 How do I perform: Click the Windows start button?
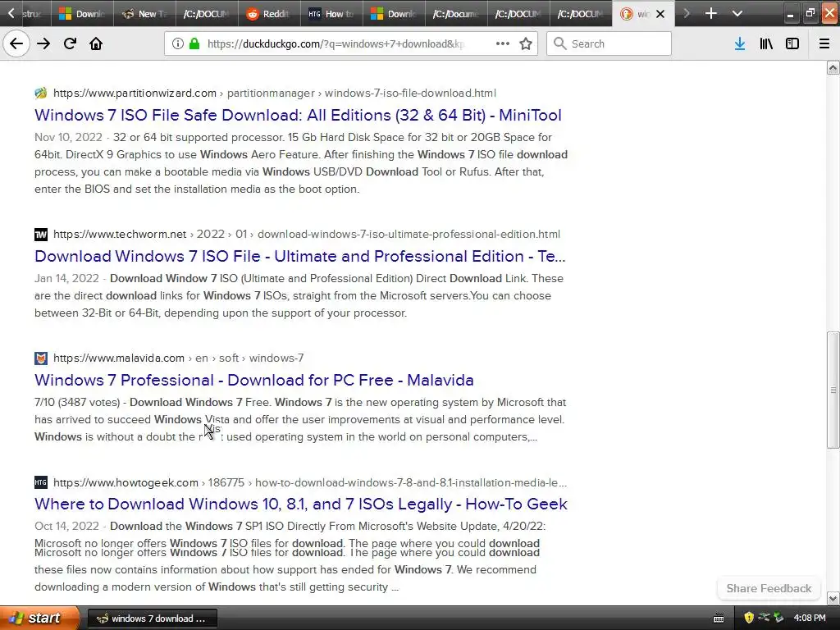pos(39,618)
